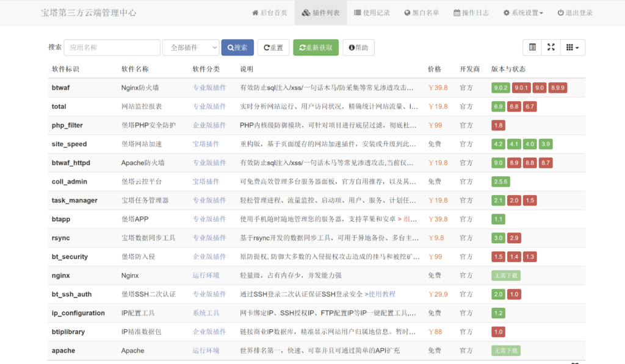
Task: Click the 退出登录 power icon
Action: [574, 13]
